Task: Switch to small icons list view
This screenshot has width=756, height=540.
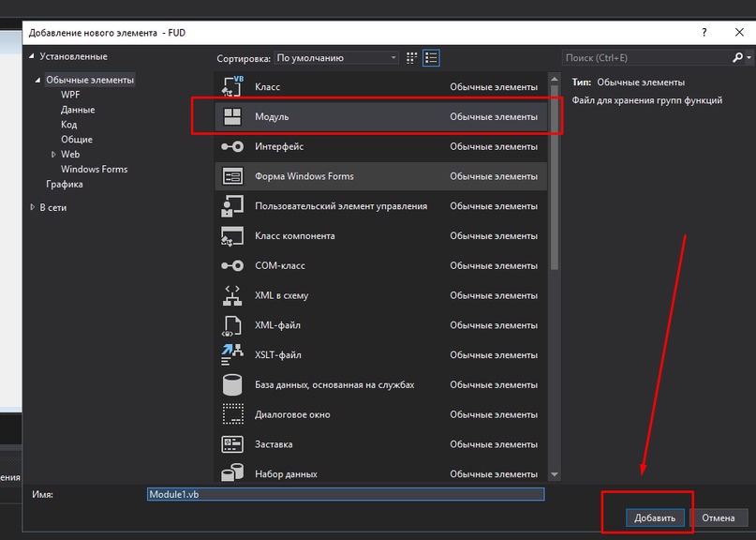Action: coord(431,58)
